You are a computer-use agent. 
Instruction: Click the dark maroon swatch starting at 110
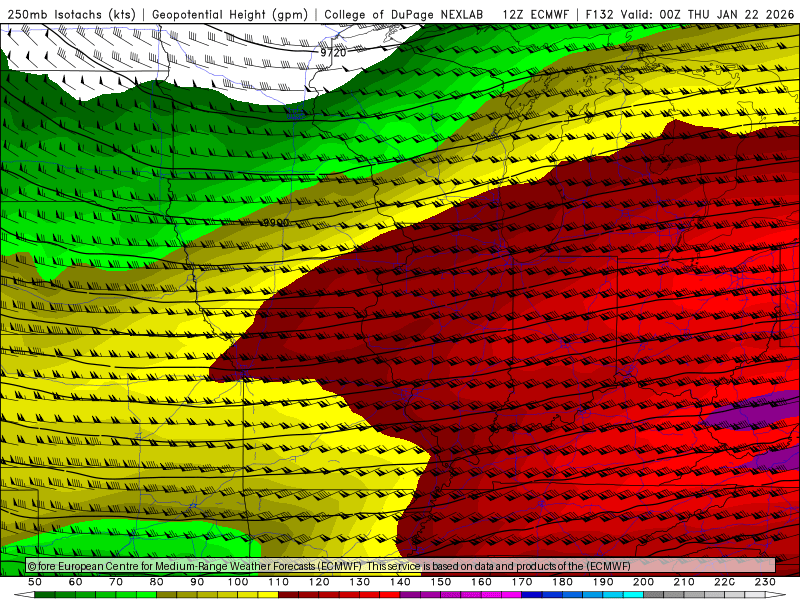[x=289, y=595]
